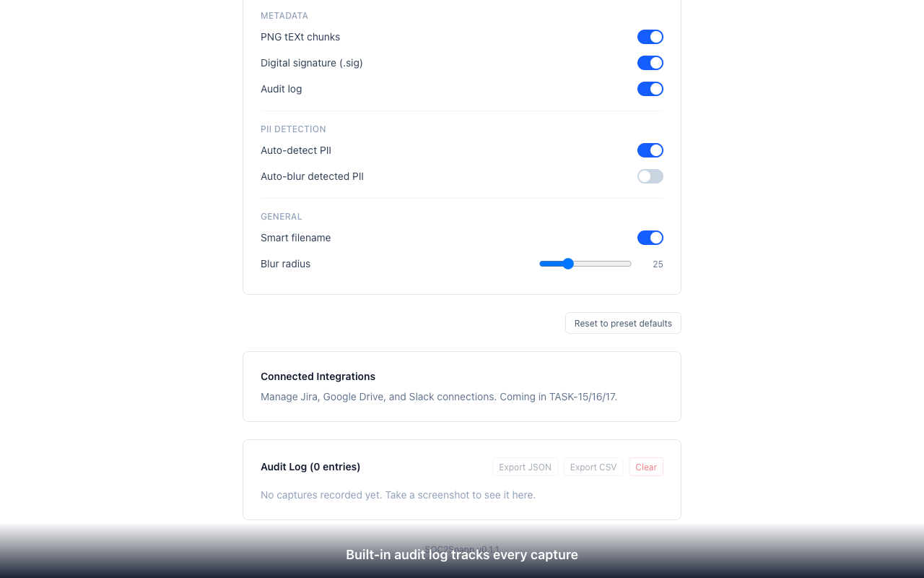Image resolution: width=924 pixels, height=578 pixels.
Task: Select the METADATA section heading
Action: coord(284,15)
